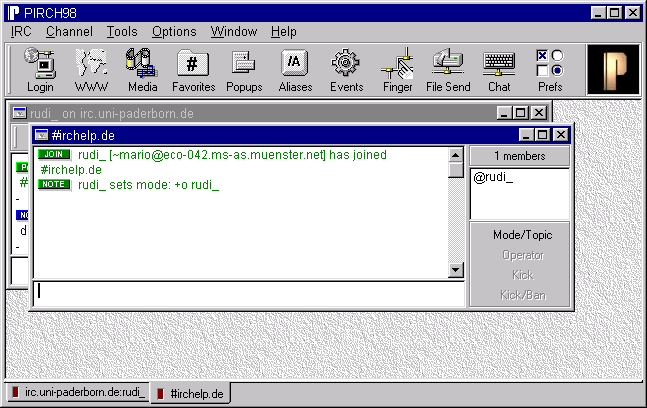Image resolution: width=647 pixels, height=408 pixels.
Task: Open the WWW browser tool
Action: click(x=92, y=70)
